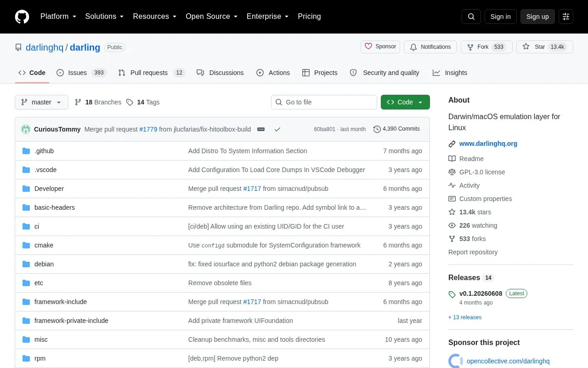View the 14 Tags link
Image resolution: width=588 pixels, height=368 pixels.
[143, 102]
